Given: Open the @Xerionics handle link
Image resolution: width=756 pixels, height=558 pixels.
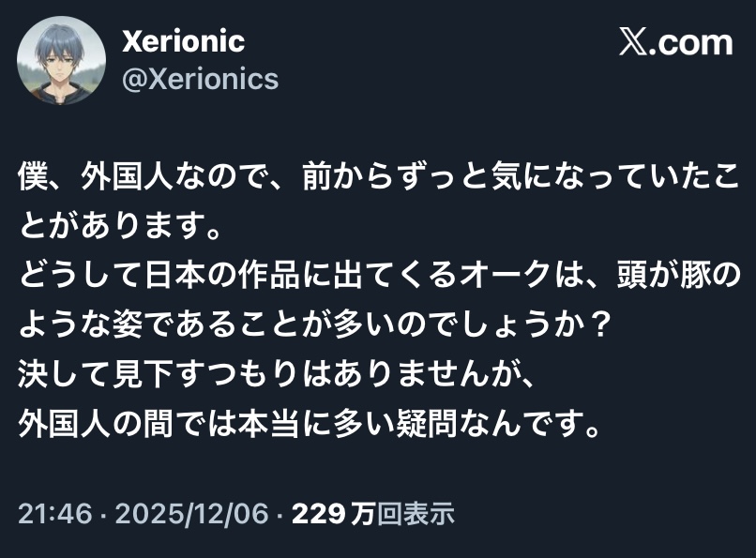Looking at the screenshot, I should click(x=201, y=79).
